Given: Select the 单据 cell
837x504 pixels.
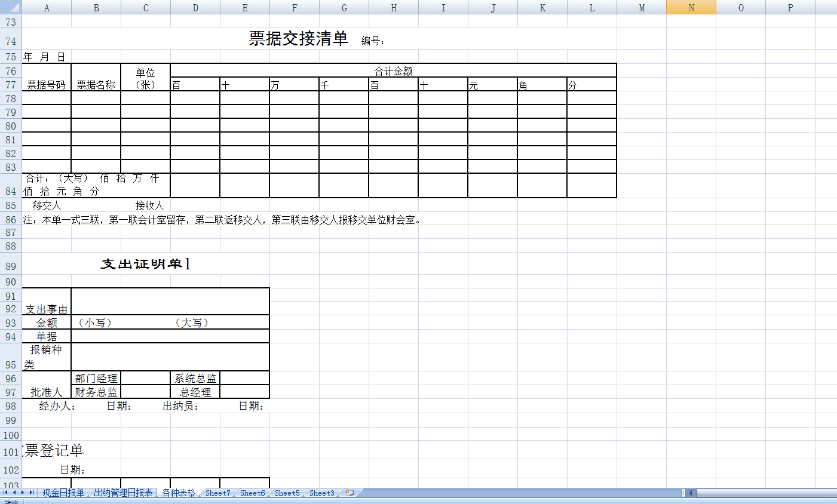Looking at the screenshot, I should coord(47,336).
